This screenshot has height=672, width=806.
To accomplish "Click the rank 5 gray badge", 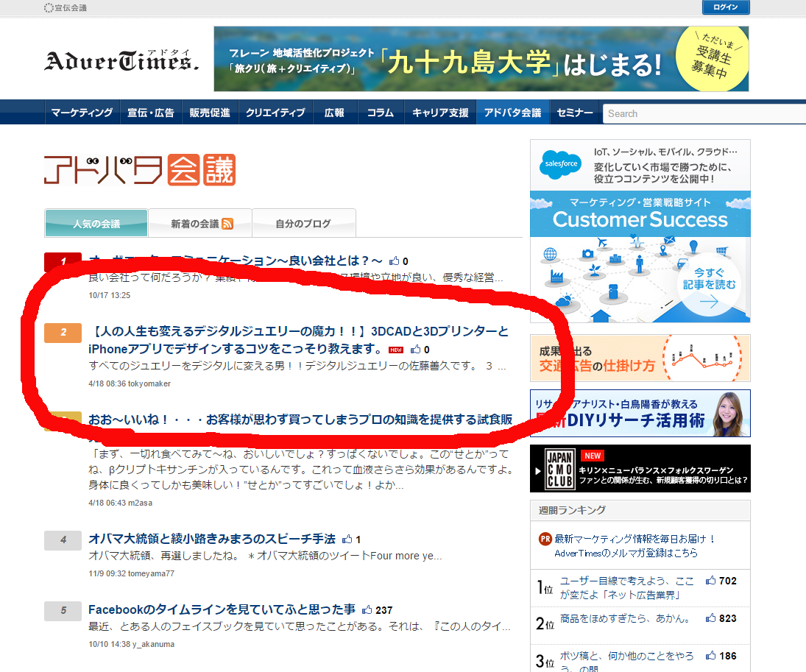I will click(63, 611).
